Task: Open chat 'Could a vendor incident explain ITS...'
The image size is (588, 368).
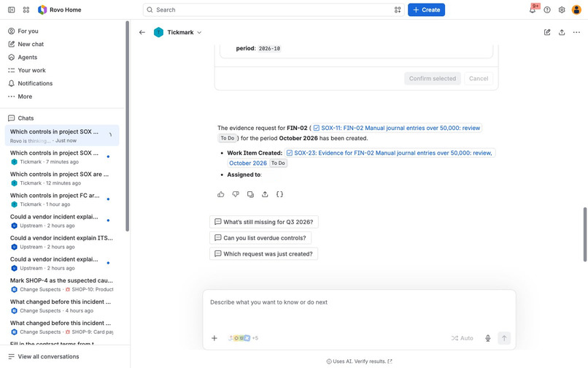Action: [62, 242]
